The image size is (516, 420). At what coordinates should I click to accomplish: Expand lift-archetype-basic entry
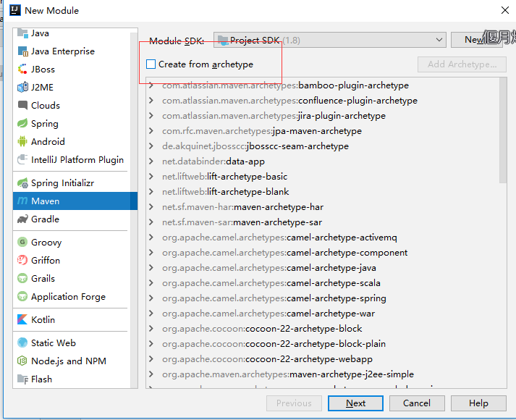(x=151, y=177)
